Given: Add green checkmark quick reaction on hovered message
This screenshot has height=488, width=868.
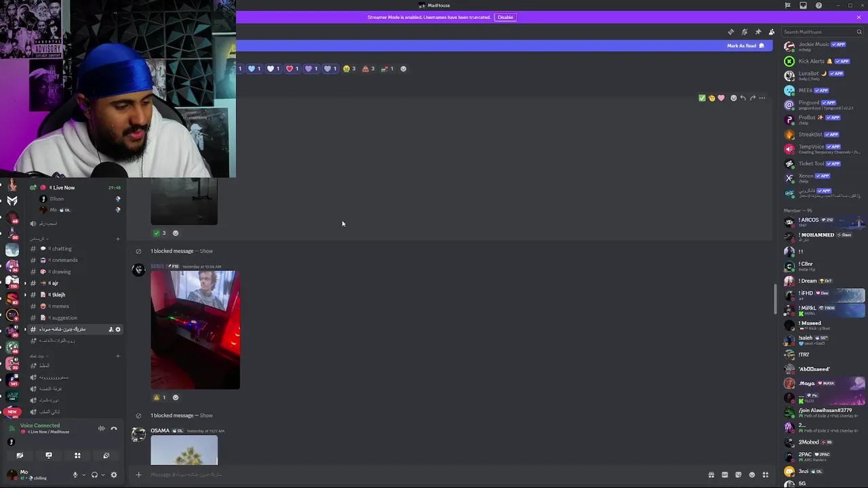Looking at the screenshot, I should pyautogui.click(x=702, y=98).
